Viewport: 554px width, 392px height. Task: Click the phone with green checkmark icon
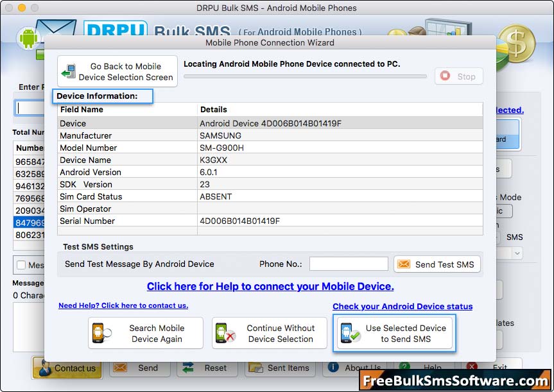[x=350, y=333]
